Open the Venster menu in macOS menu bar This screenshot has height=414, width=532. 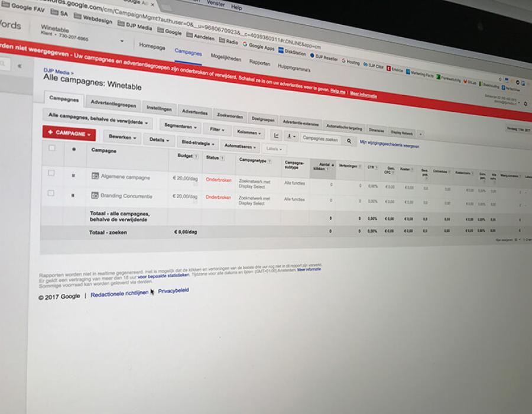coord(216,3)
